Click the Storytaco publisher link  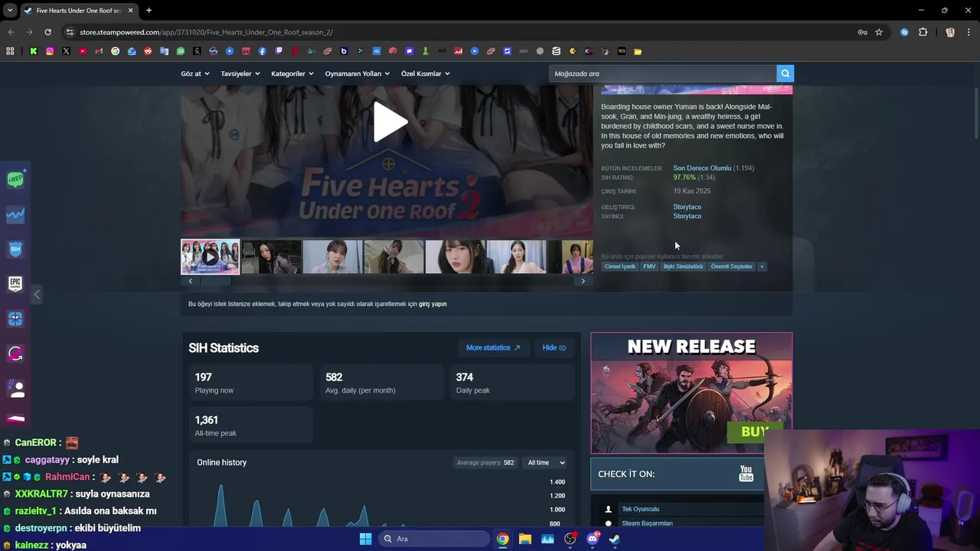pyautogui.click(x=687, y=216)
